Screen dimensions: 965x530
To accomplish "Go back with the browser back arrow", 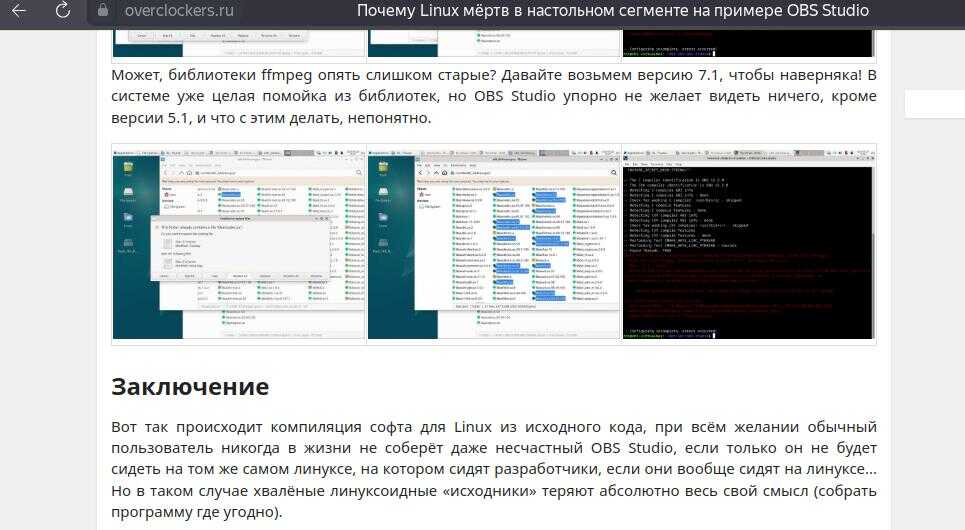I will pyautogui.click(x=18, y=10).
